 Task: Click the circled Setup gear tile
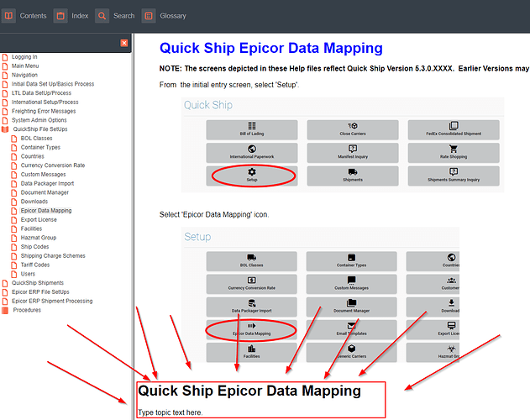(x=252, y=176)
